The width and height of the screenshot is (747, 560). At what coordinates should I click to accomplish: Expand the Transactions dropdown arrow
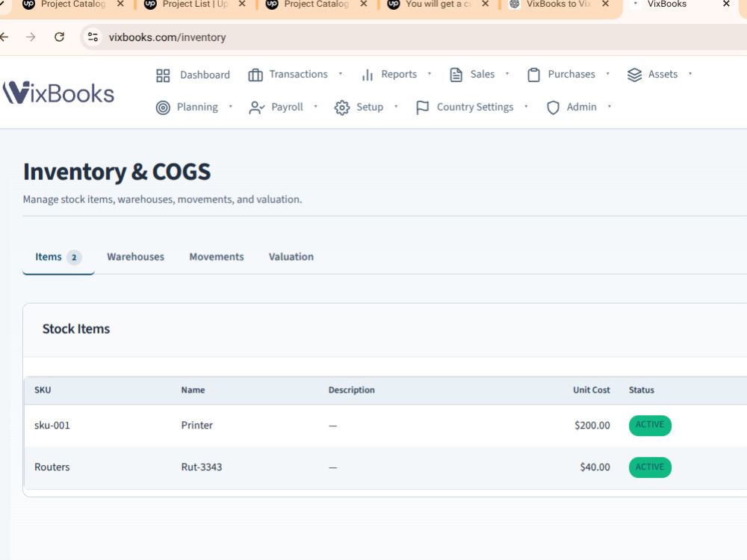pos(341,74)
